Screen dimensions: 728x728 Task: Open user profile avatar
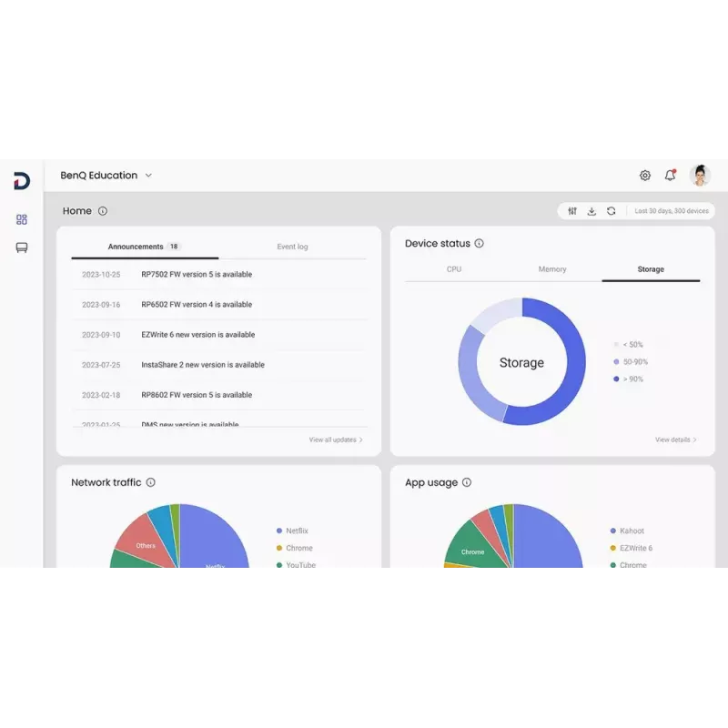pos(700,176)
